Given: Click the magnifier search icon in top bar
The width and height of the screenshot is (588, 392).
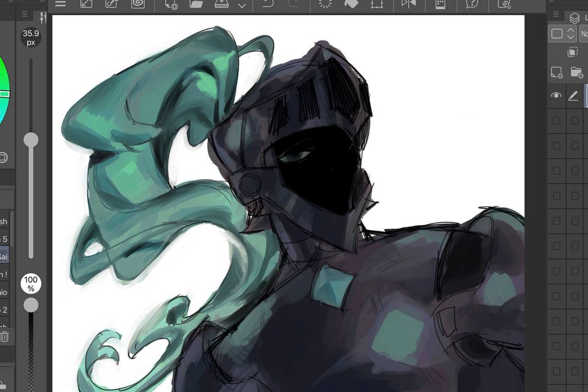Looking at the screenshot, I should (x=504, y=4).
